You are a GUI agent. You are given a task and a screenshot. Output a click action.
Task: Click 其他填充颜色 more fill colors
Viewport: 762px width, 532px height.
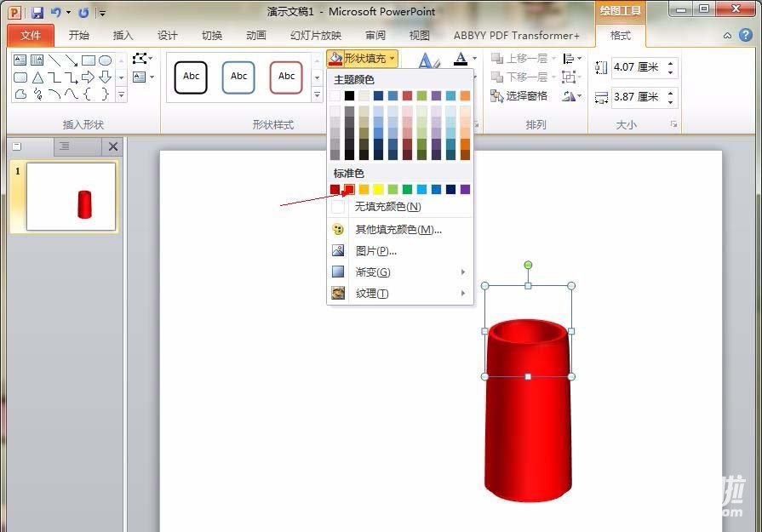coord(398,229)
